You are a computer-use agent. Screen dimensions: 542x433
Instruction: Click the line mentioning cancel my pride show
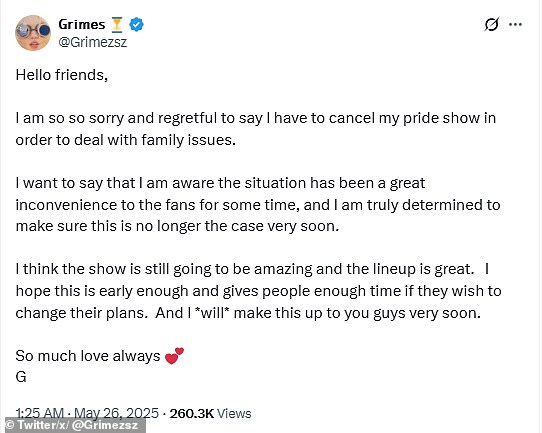(x=256, y=118)
